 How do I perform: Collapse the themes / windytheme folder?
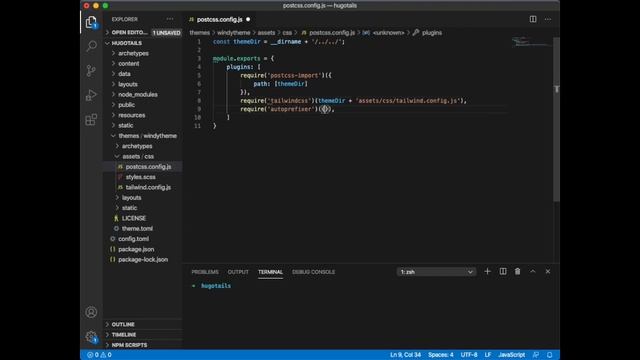point(147,136)
